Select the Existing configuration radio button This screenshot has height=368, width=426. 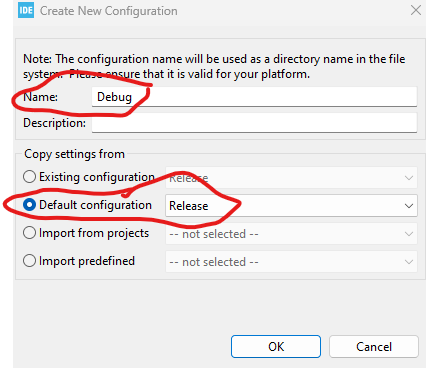click(29, 177)
